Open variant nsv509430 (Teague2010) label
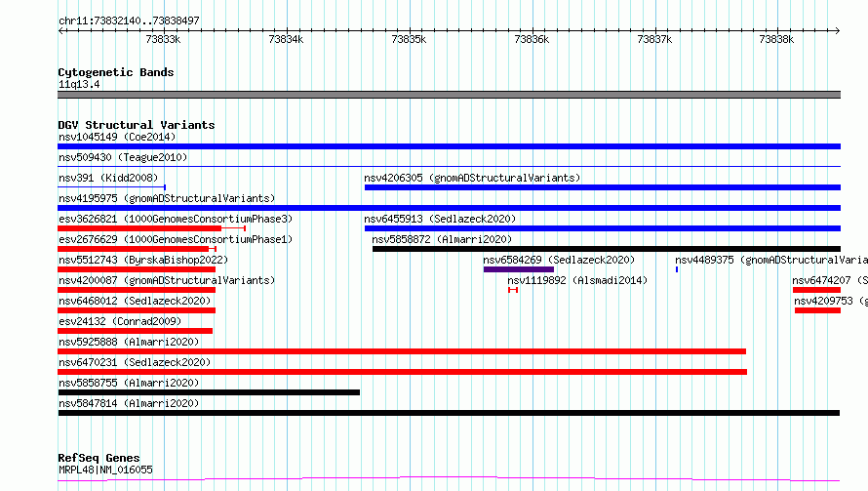The height and width of the screenshot is (491, 868). point(123,157)
